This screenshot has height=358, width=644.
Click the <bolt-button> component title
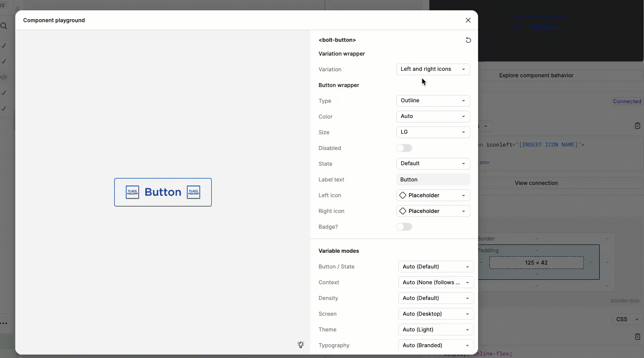337,40
